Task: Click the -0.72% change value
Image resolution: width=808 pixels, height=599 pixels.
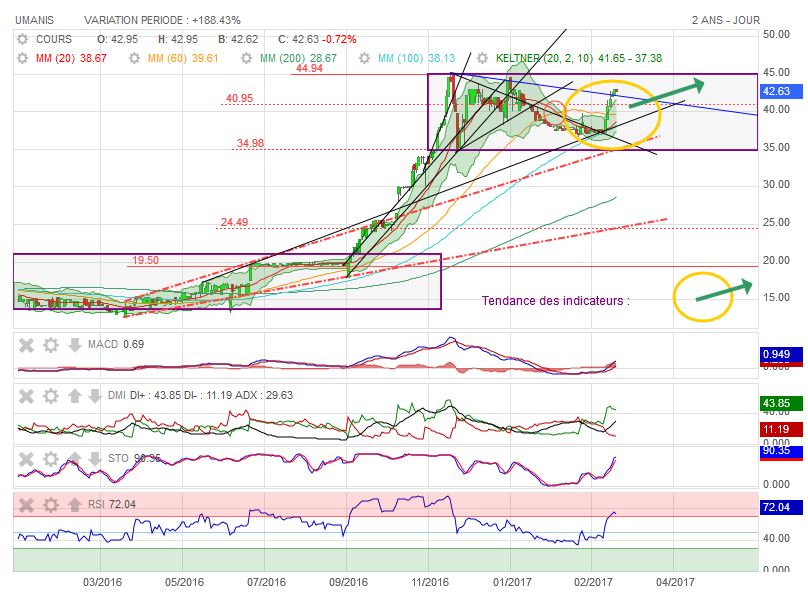Action: coord(339,39)
